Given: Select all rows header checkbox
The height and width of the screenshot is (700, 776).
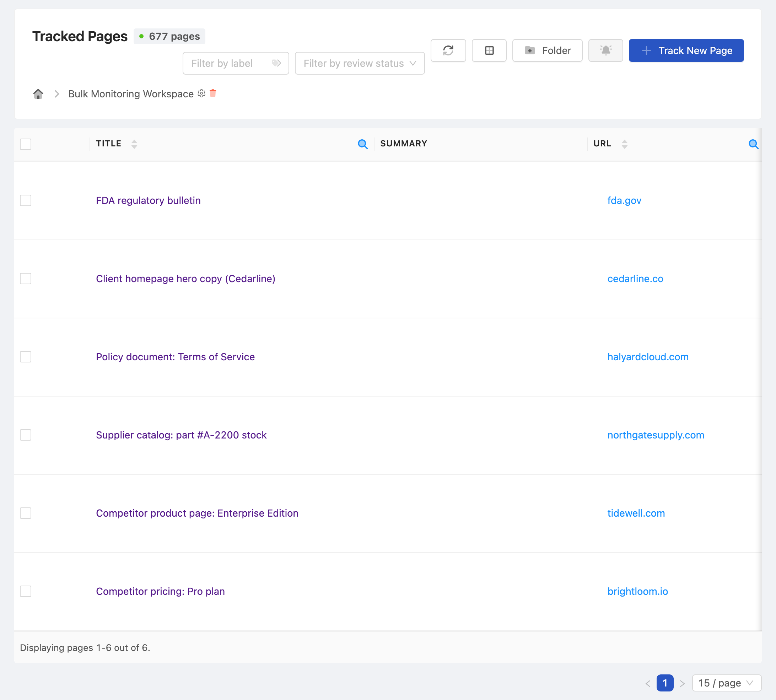Looking at the screenshot, I should click(25, 144).
